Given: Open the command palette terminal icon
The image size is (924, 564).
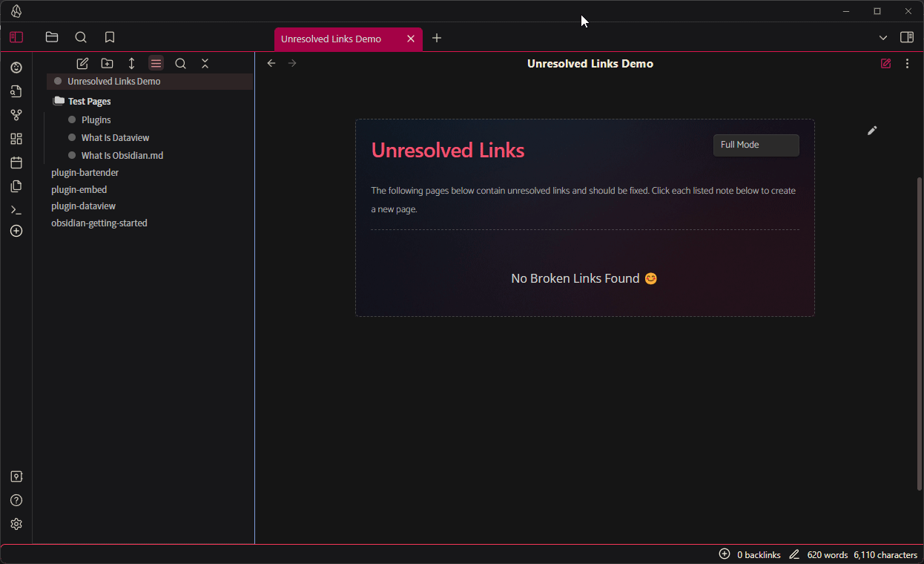Looking at the screenshot, I should [x=16, y=210].
